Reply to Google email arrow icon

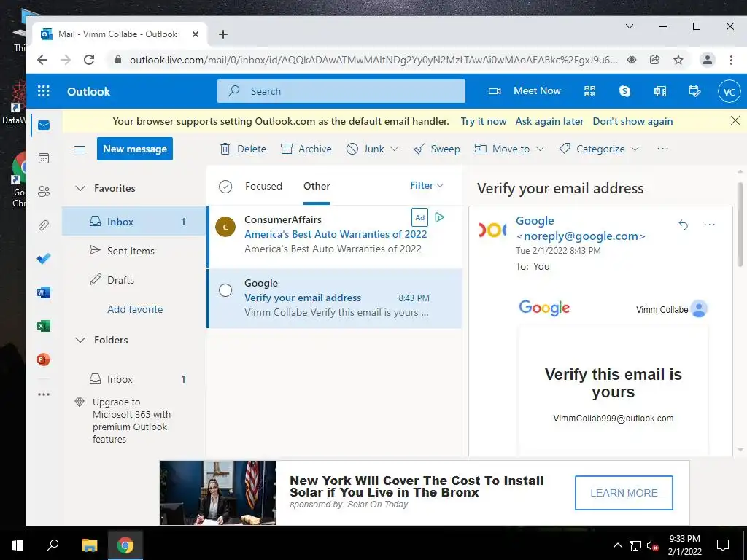[683, 225]
